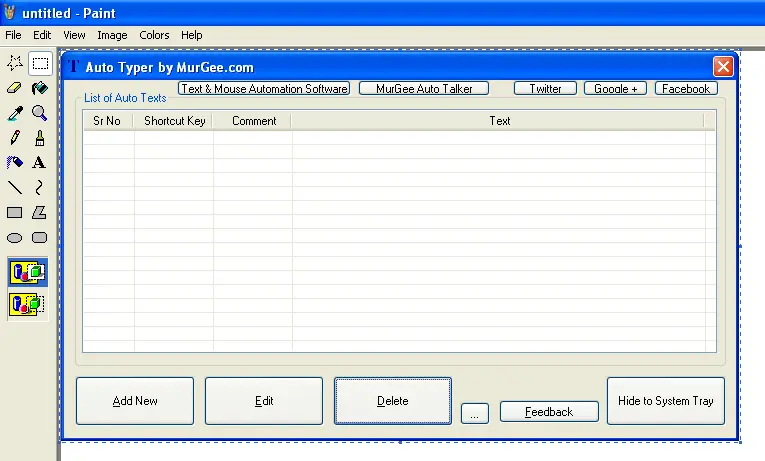
Task: Click the Add New button
Action: [x=135, y=401]
